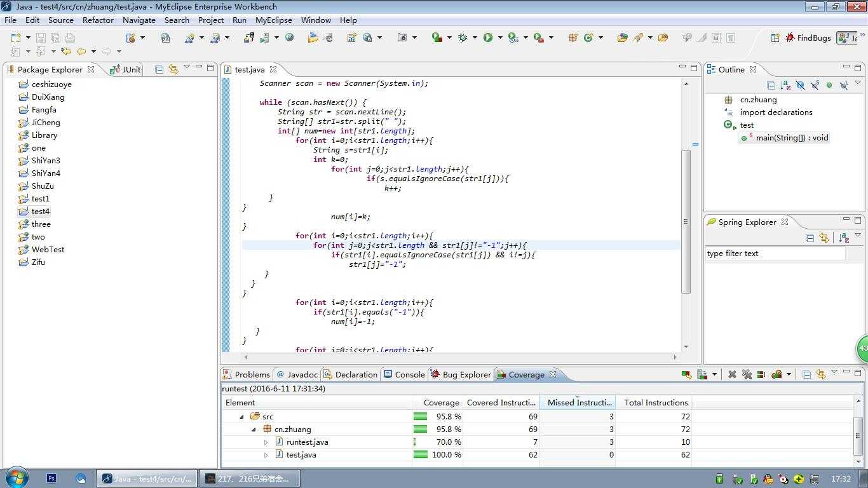Viewport: 868px width, 488px height.
Task: Switch to the Bug Explorer tab
Action: [x=461, y=374]
